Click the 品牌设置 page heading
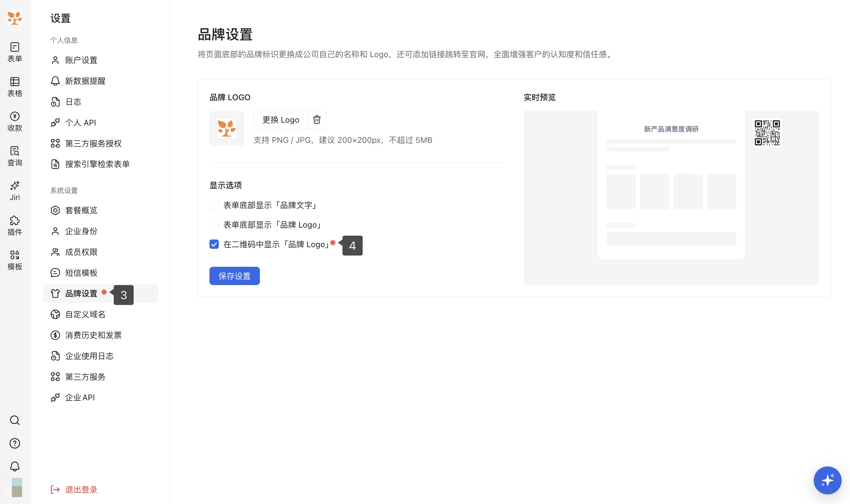 [x=225, y=35]
